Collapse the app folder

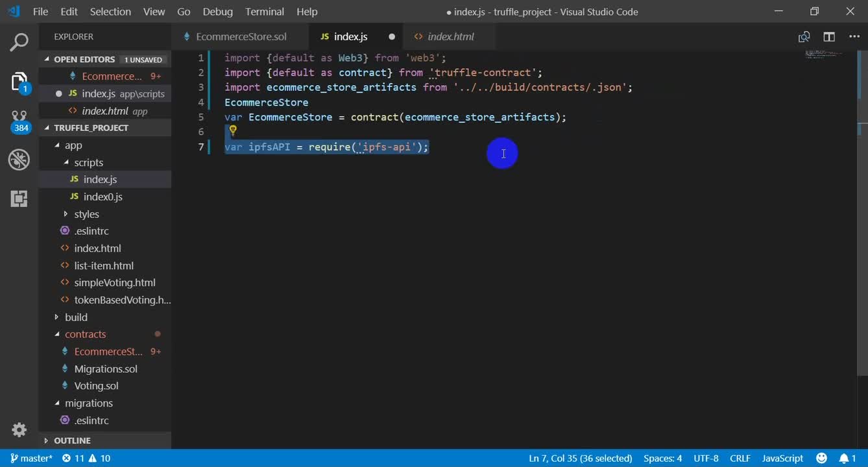(x=104, y=145)
